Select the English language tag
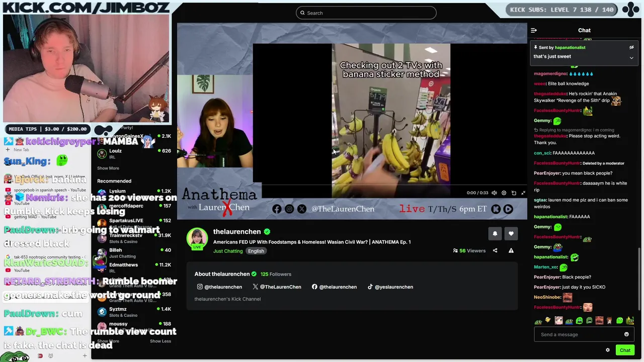The height and width of the screenshot is (362, 644). (x=256, y=251)
